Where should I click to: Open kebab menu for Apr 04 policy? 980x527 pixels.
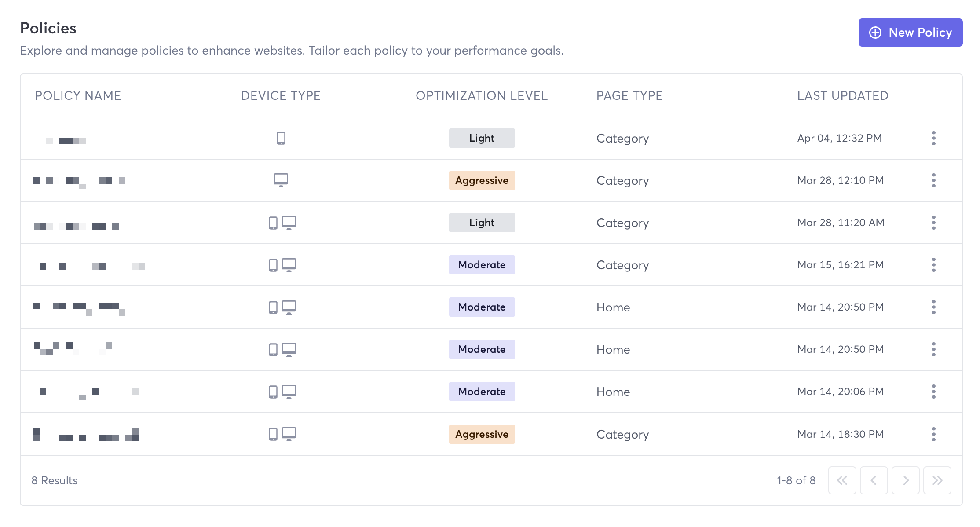[x=933, y=138]
